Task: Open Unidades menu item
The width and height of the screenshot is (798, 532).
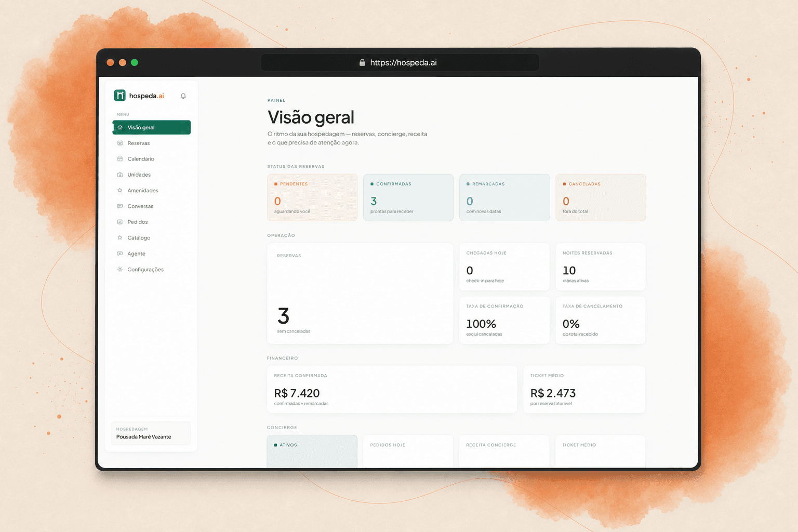Action: (152, 175)
